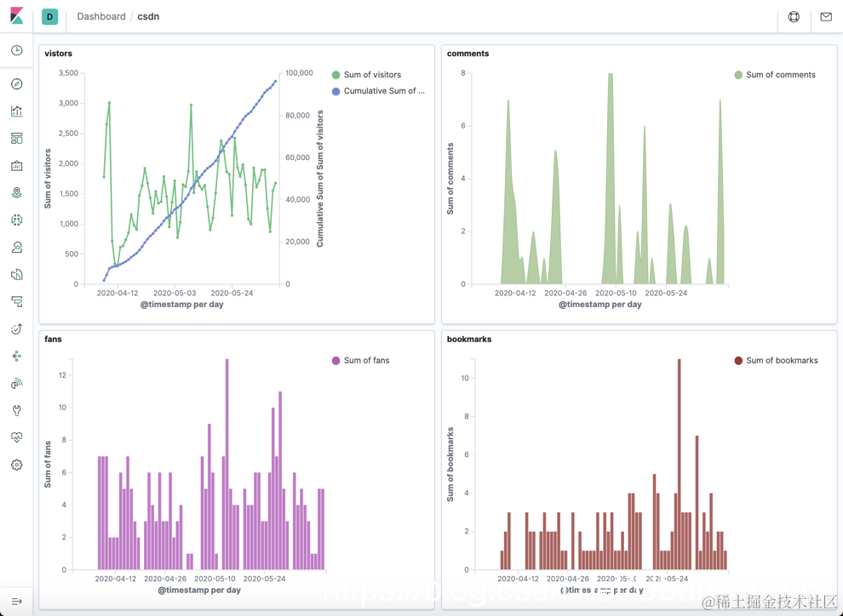Open the D space selector avatar
The image size is (843, 616).
(x=50, y=17)
